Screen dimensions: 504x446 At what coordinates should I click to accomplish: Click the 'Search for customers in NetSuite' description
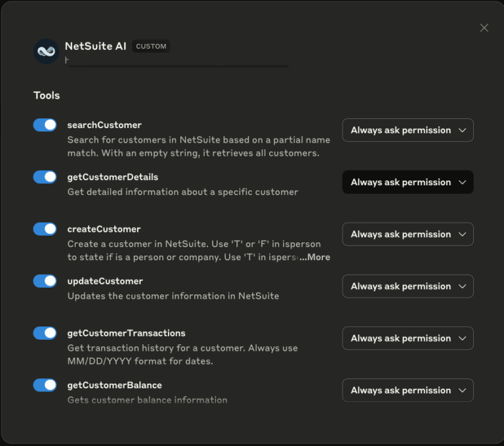(199, 146)
